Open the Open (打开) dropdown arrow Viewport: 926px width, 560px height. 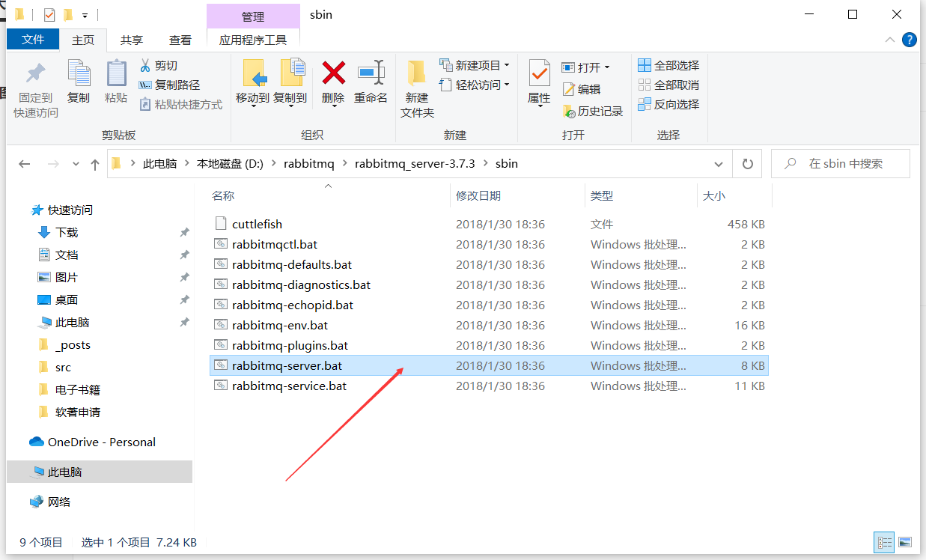[607, 67]
